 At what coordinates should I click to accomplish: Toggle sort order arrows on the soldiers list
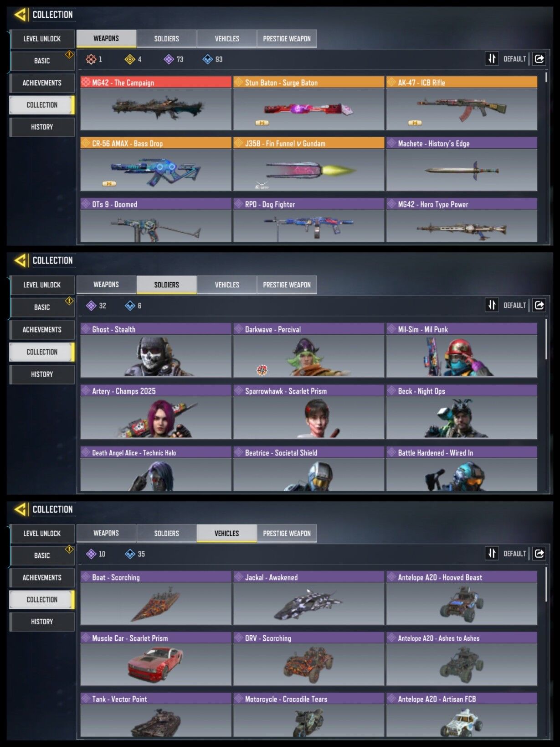point(492,305)
